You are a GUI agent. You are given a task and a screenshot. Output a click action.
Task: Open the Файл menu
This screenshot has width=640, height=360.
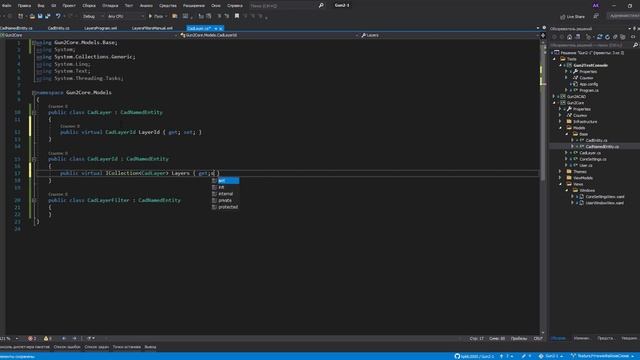6,6
